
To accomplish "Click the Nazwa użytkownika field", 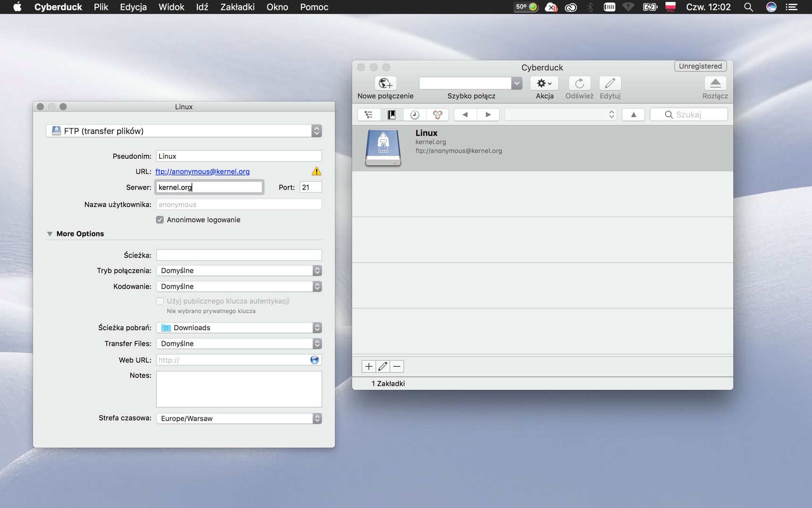I will (x=239, y=204).
